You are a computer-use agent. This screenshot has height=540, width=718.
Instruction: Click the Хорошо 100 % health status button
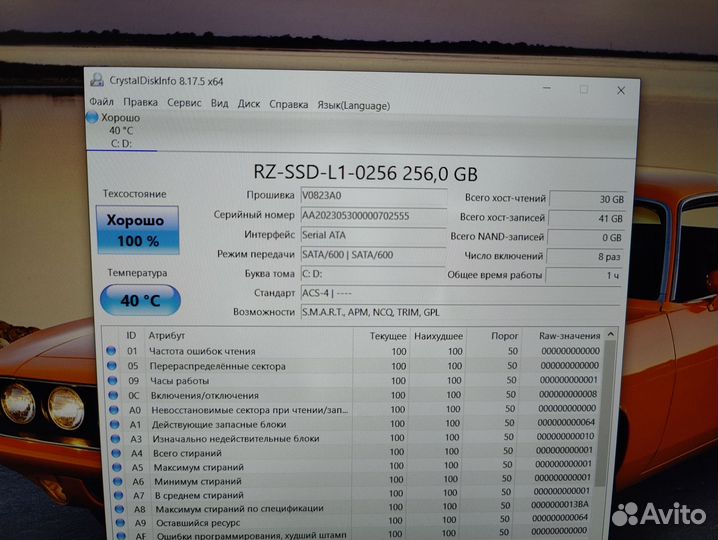click(x=137, y=230)
